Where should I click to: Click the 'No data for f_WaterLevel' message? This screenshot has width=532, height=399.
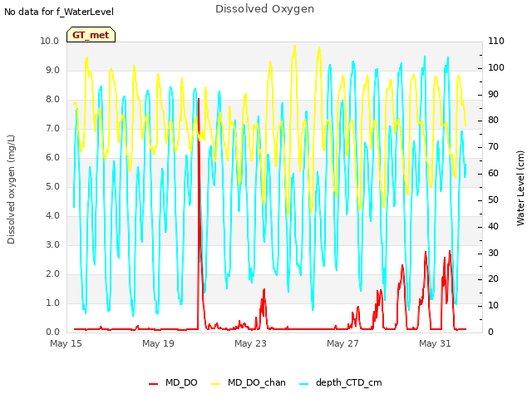click(x=59, y=12)
